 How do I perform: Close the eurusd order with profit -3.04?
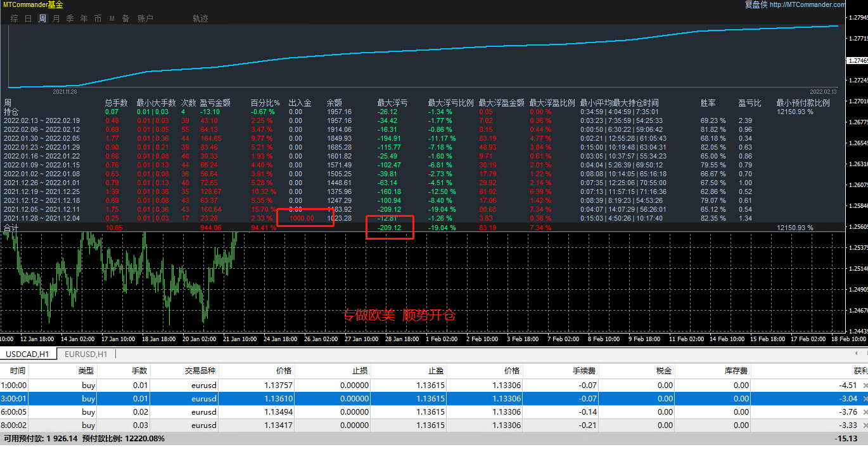[865, 399]
